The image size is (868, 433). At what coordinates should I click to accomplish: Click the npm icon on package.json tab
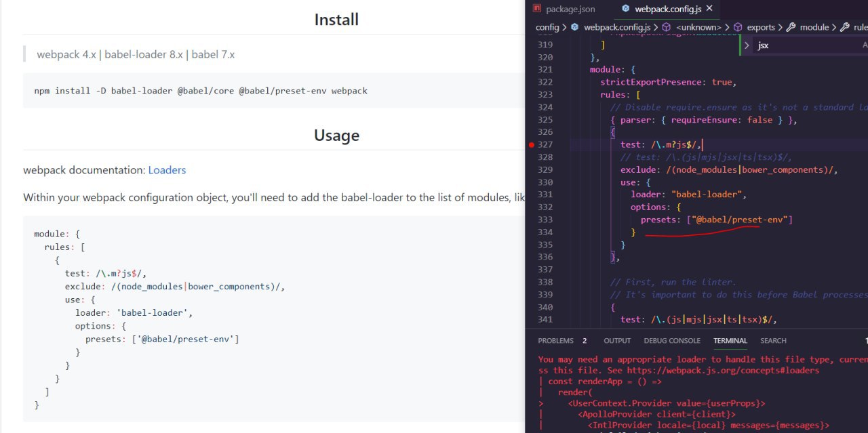point(537,9)
